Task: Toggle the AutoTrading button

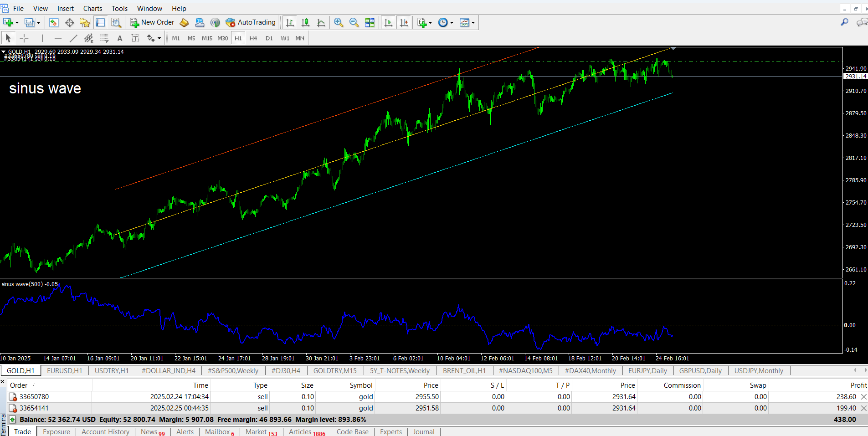Action: tap(251, 22)
